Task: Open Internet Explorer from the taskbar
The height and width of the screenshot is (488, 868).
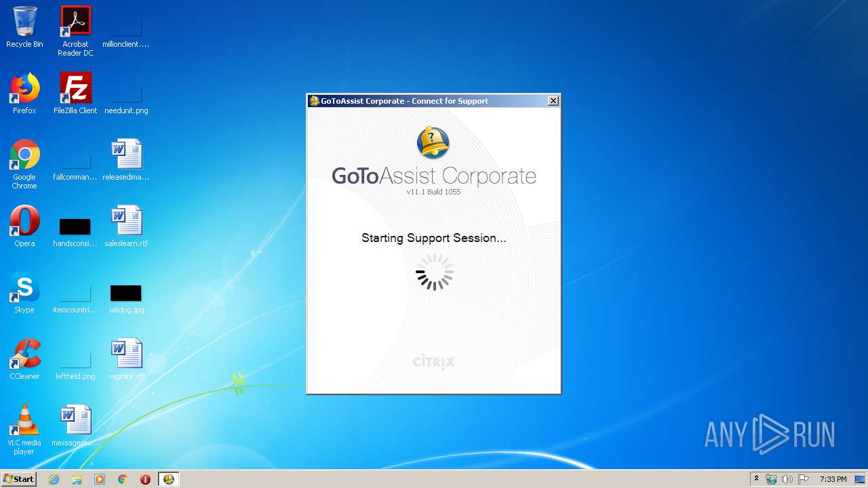Action: click(x=54, y=479)
